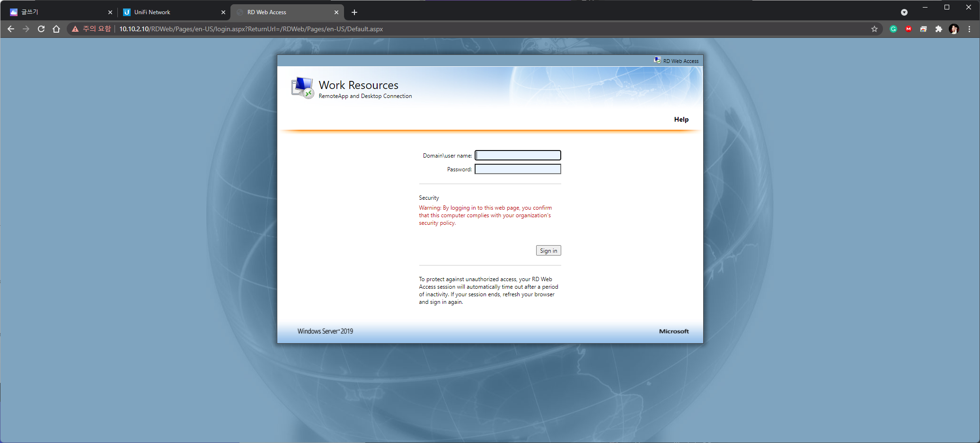The width and height of the screenshot is (980, 443).
Task: Open the Grammarly extension icon
Action: [x=893, y=29]
